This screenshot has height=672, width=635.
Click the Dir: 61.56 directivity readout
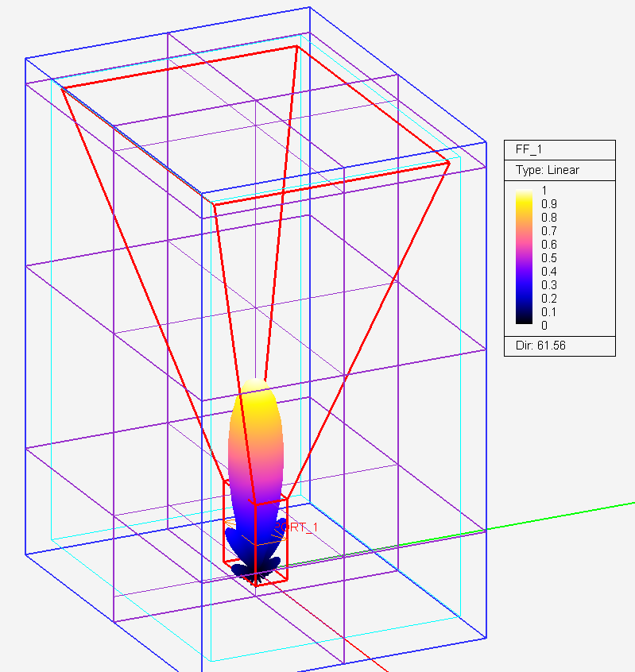[540, 346]
